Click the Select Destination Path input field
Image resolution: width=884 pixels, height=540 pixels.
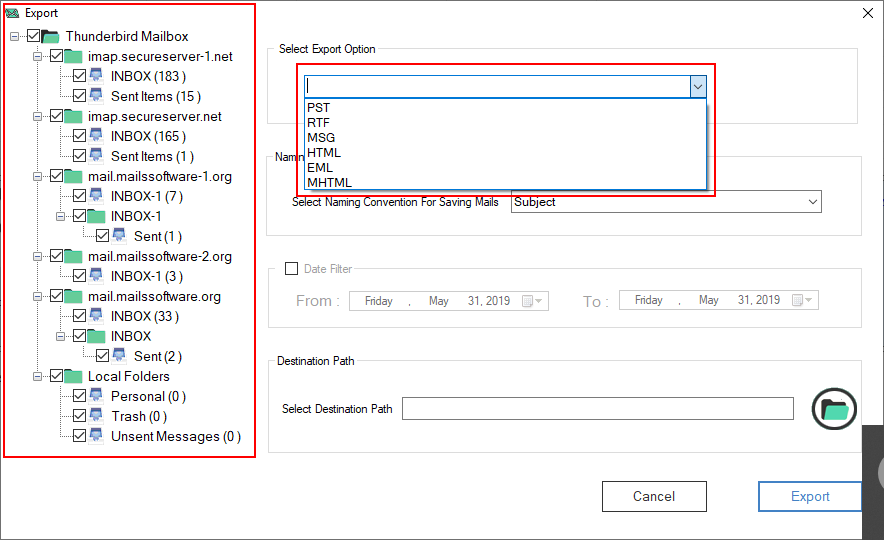598,409
